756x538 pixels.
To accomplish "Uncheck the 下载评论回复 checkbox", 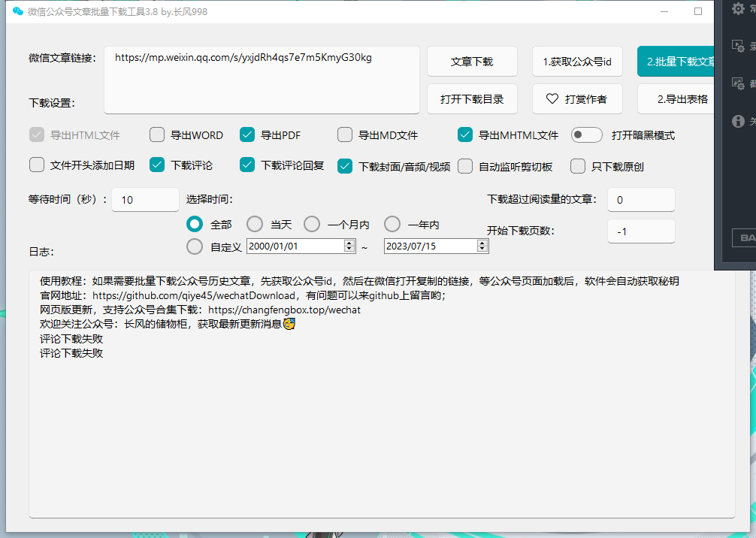I will coord(246,165).
